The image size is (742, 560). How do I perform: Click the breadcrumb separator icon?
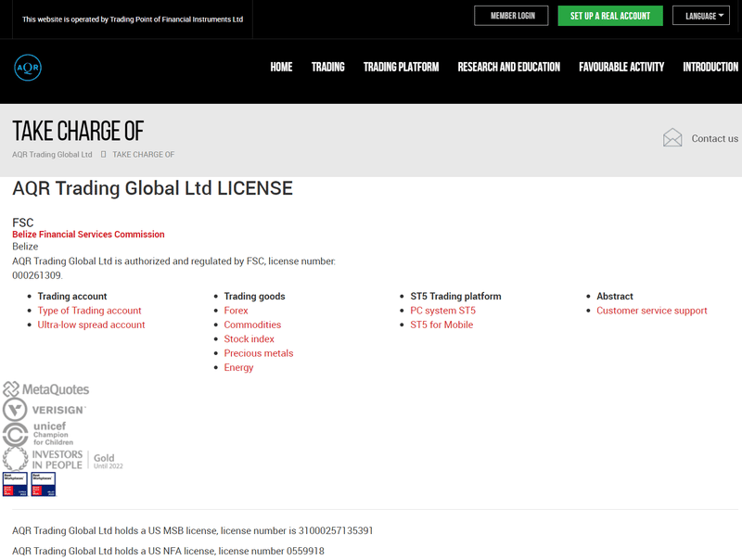tap(103, 154)
